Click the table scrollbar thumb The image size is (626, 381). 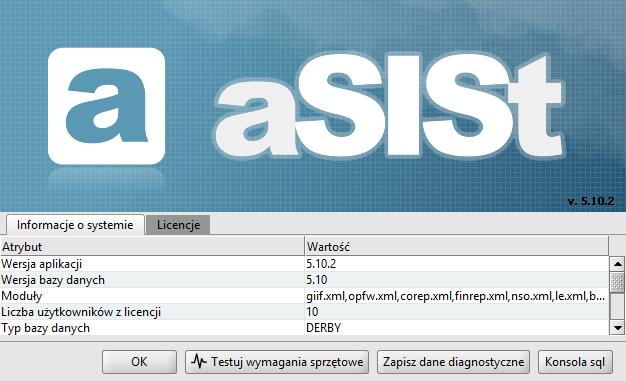pos(617,282)
